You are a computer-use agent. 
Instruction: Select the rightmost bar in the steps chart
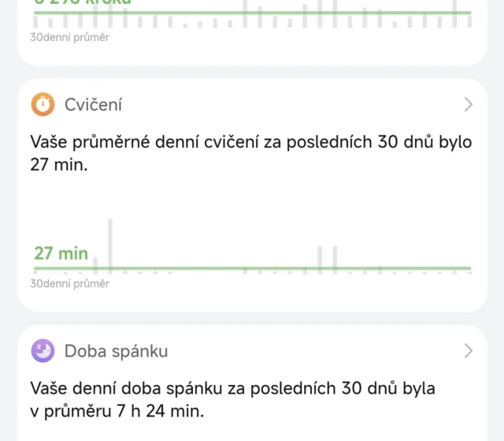click(456, 9)
